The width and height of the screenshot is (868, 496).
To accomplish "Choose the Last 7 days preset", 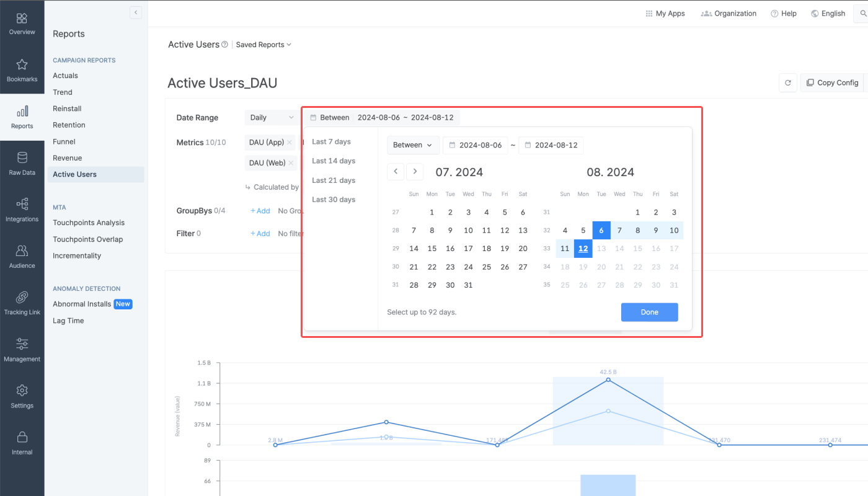I will coord(331,141).
